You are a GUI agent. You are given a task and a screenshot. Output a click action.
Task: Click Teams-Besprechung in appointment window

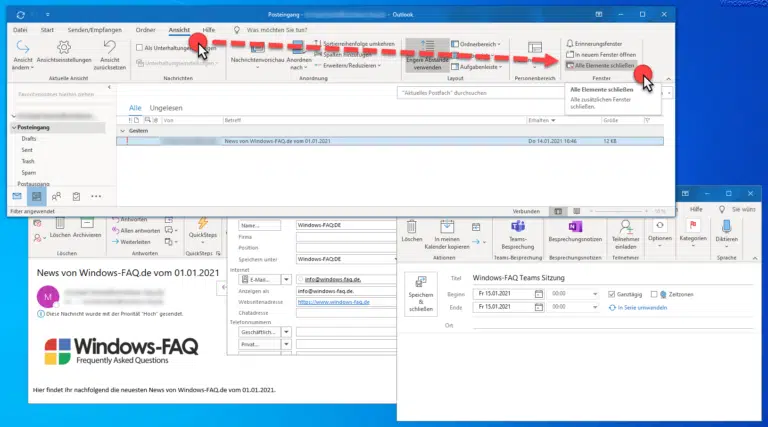518,235
